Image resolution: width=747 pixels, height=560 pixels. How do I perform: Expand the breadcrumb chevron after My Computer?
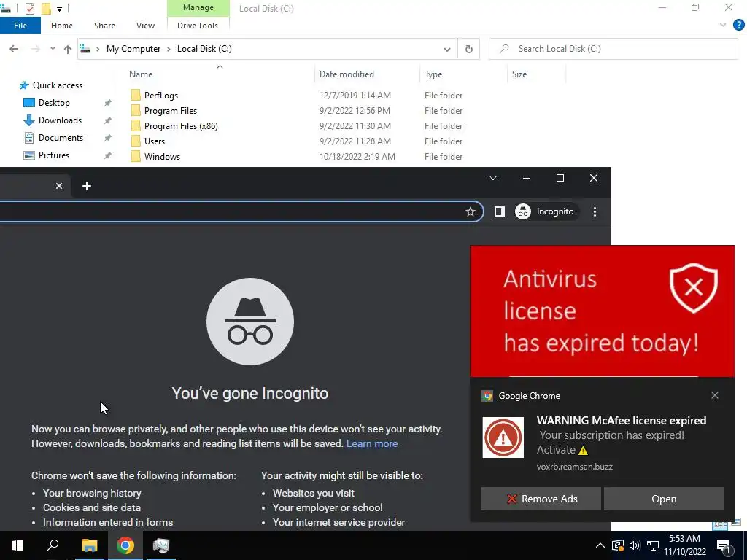click(x=169, y=49)
